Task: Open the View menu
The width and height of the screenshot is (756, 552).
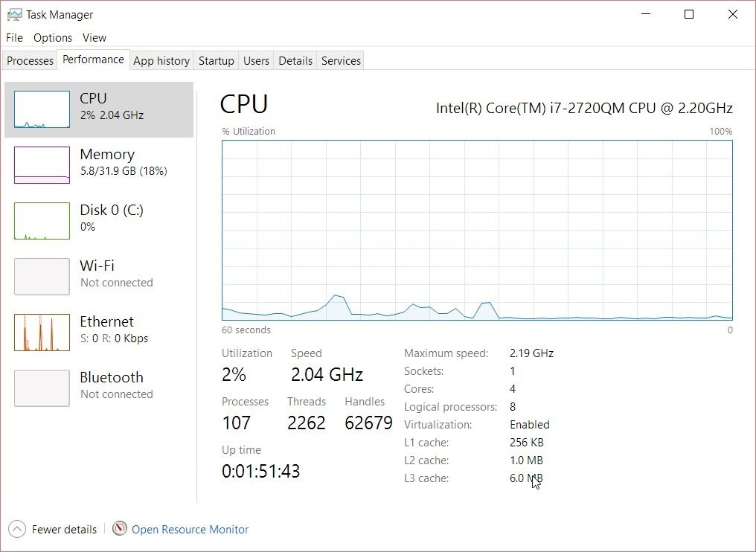Action: [x=94, y=38]
